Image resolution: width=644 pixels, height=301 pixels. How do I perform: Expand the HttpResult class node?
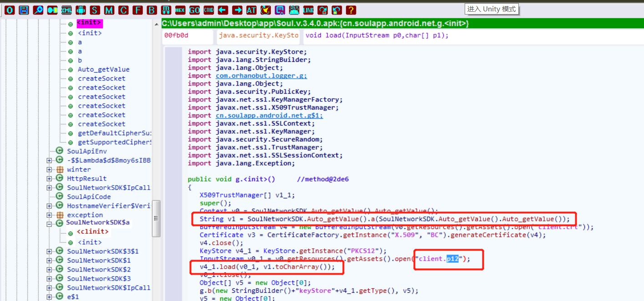pyautogui.click(x=50, y=179)
